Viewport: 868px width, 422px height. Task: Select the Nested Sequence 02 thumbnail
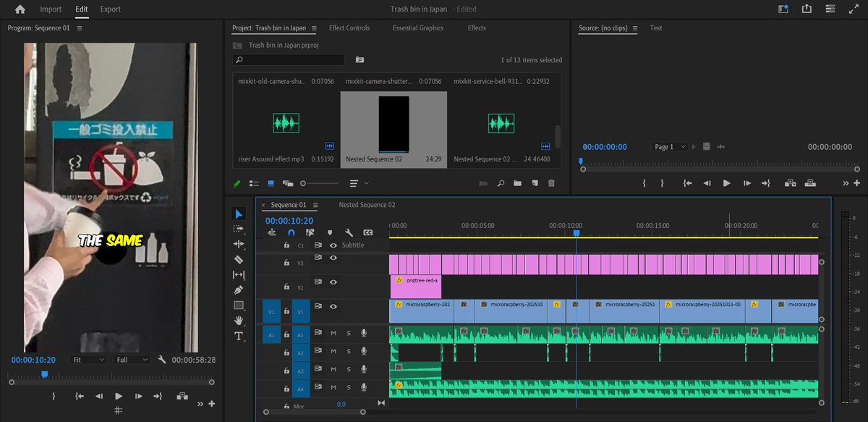click(393, 124)
